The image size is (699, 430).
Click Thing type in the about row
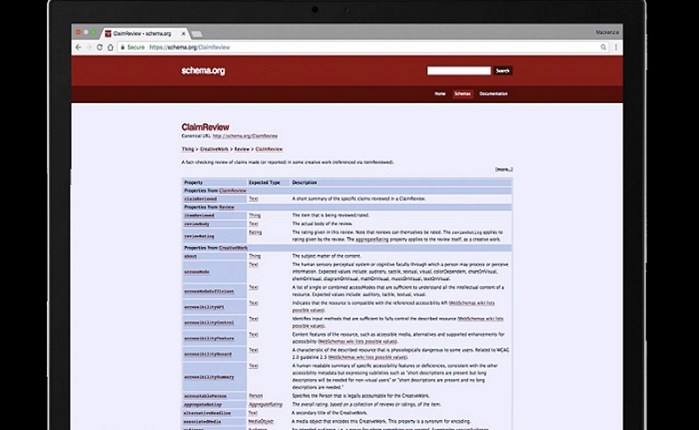click(x=255, y=256)
